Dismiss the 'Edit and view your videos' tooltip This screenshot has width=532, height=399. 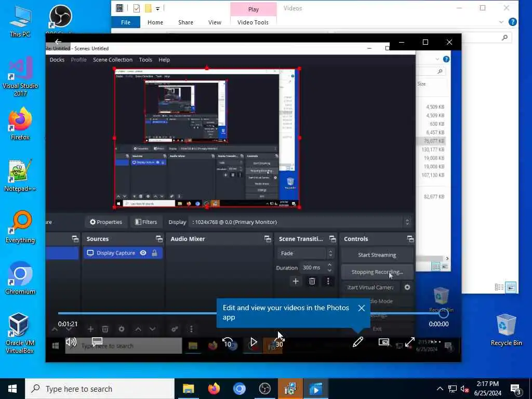coord(362,308)
